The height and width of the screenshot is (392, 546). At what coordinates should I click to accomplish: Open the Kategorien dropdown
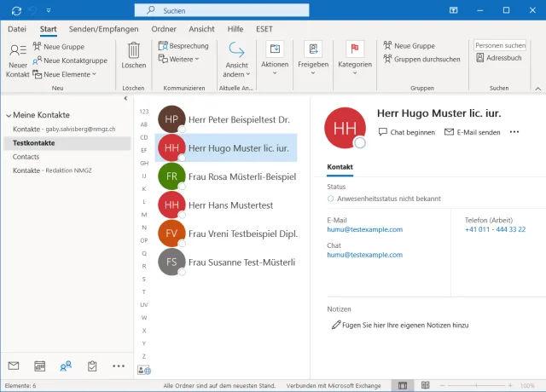click(355, 55)
